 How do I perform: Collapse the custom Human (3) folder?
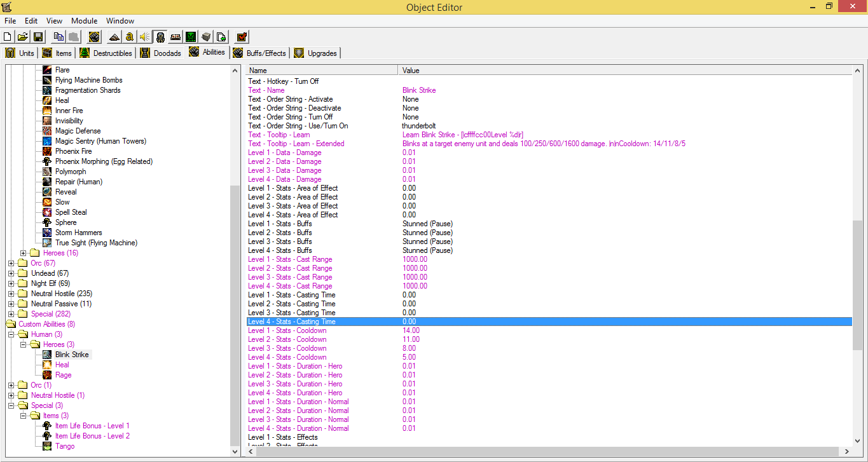tap(11, 334)
